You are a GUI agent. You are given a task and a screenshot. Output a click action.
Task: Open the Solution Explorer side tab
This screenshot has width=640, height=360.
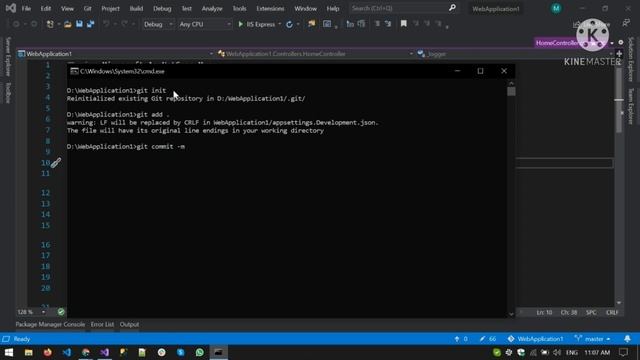(631, 60)
